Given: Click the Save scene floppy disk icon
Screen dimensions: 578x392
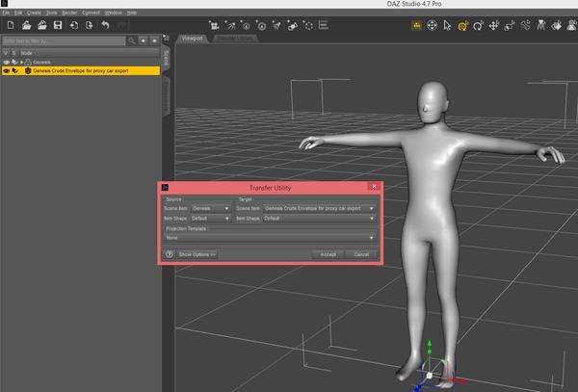Looking at the screenshot, I should click(x=56, y=24).
